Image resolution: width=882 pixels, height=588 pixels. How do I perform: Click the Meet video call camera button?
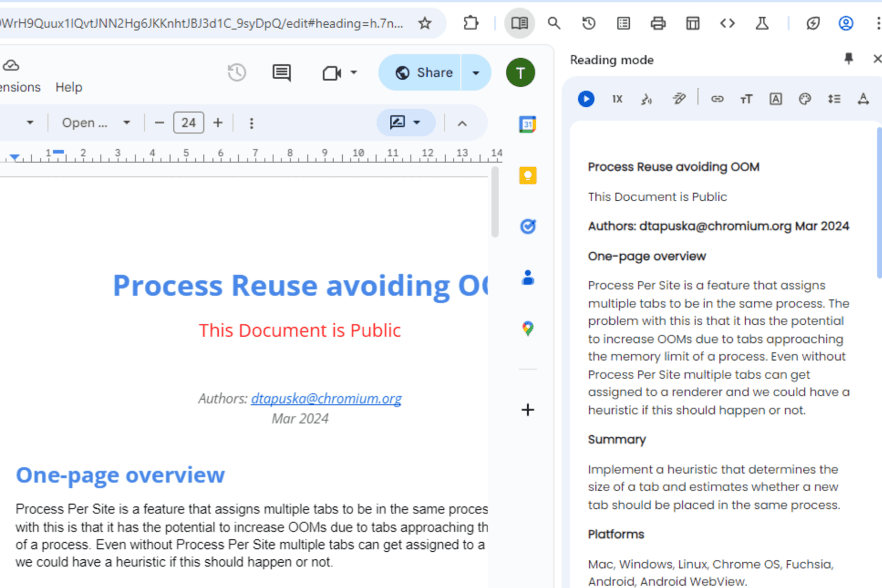click(x=332, y=73)
